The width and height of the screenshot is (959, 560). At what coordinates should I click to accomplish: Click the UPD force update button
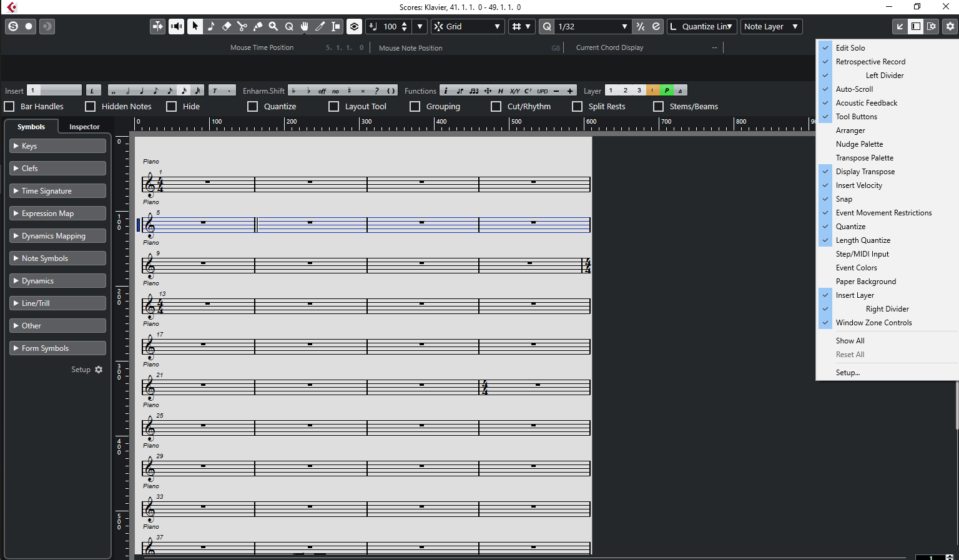(543, 91)
